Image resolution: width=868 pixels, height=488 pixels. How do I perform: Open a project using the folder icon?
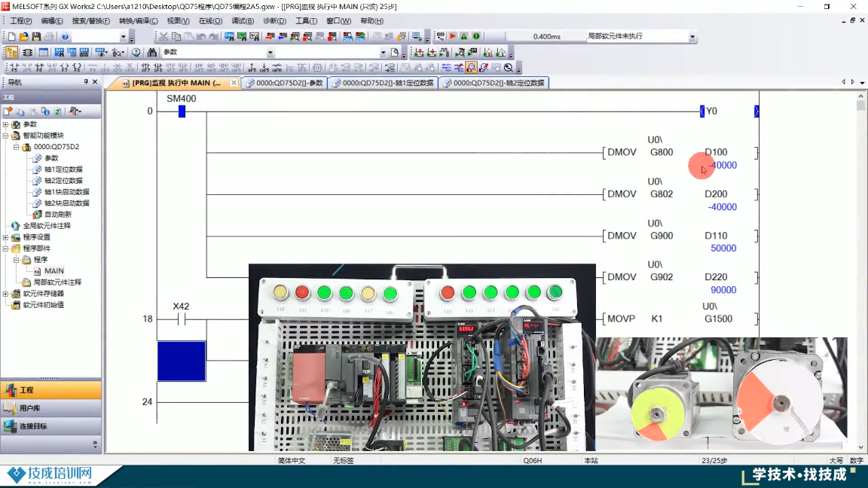tap(23, 36)
